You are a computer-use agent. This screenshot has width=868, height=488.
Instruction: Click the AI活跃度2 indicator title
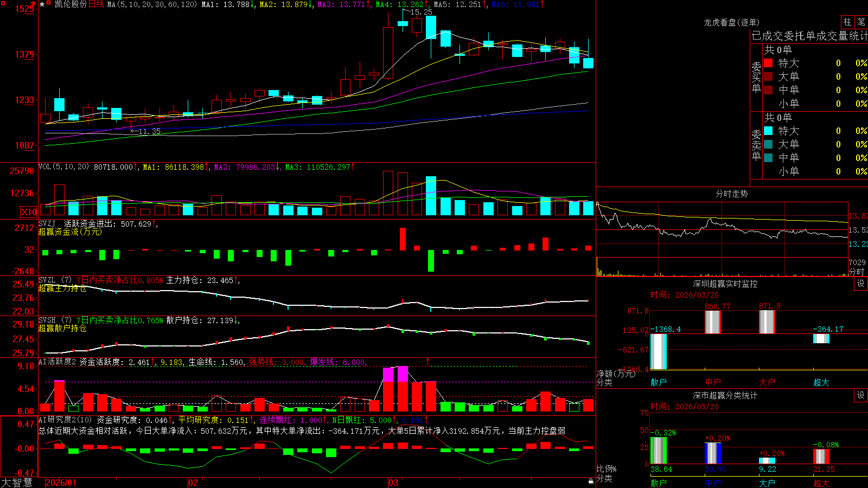click(x=57, y=362)
